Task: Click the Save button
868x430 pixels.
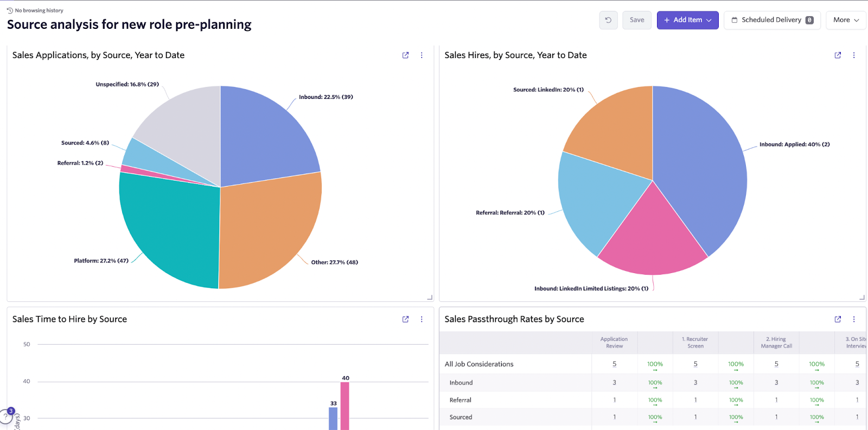Action: tap(637, 20)
